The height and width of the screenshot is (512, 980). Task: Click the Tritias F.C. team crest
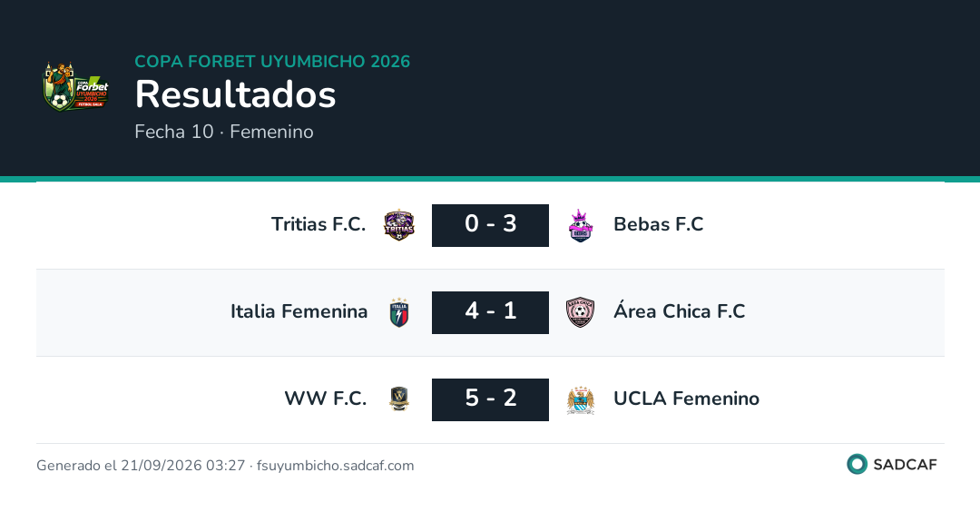[x=399, y=225]
